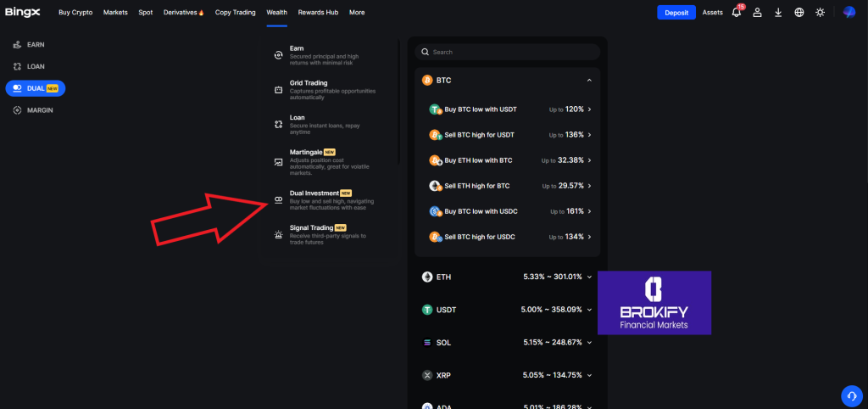This screenshot has width=868, height=409.
Task: Click the download app icon
Action: [778, 13]
